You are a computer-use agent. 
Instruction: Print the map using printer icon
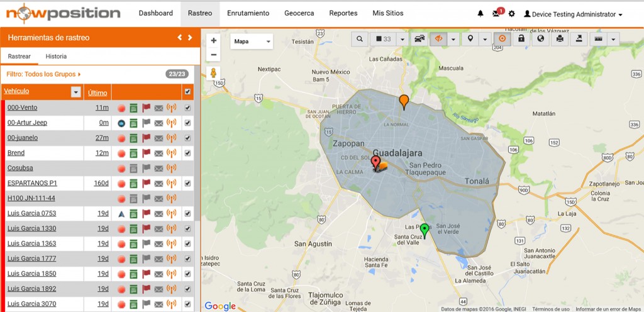pos(559,39)
